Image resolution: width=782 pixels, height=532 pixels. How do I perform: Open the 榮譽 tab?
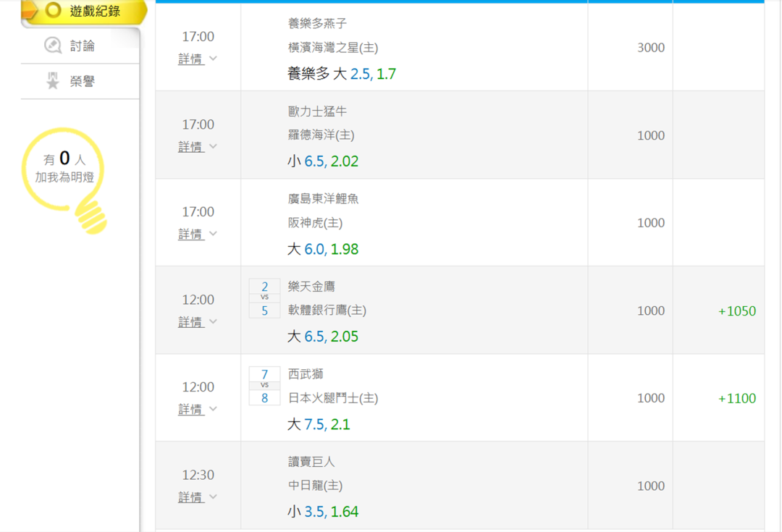click(82, 82)
